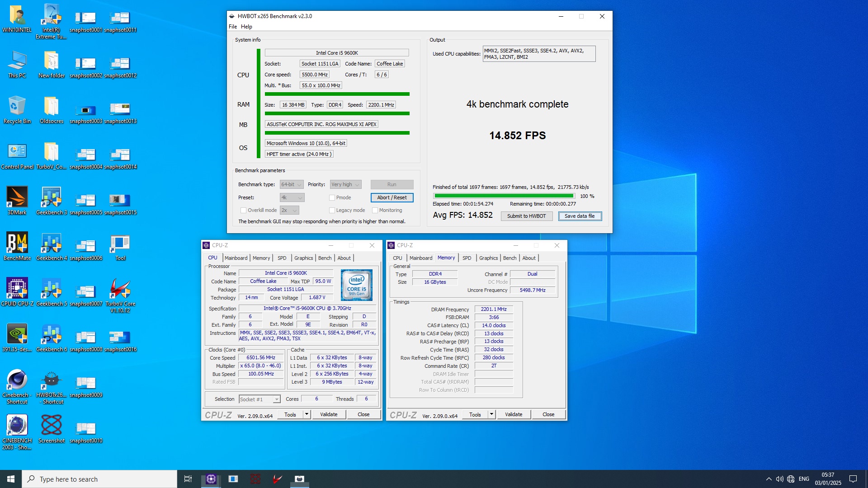Toggle the Pmode checkbox
Viewport: 868px width, 488px height.
(332, 197)
